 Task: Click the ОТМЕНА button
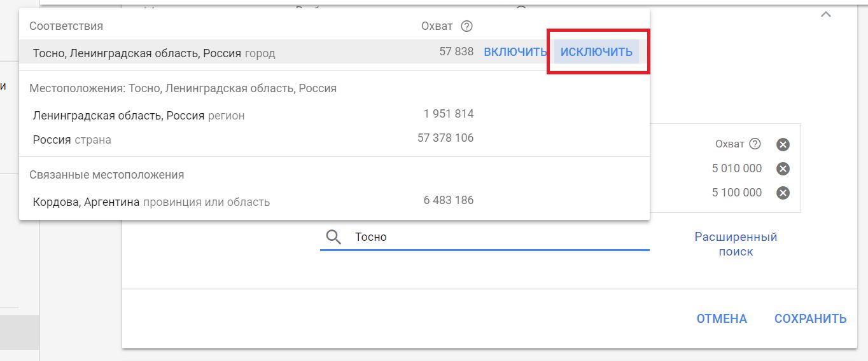722,318
